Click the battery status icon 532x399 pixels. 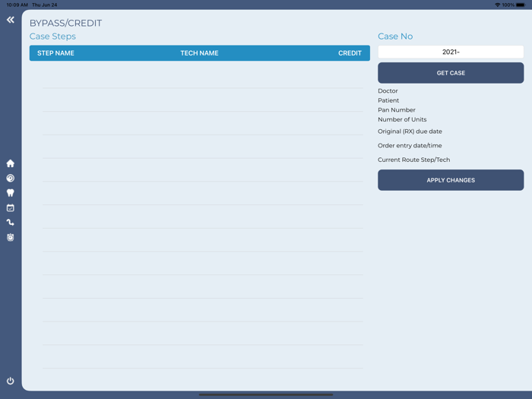pyautogui.click(x=521, y=5)
